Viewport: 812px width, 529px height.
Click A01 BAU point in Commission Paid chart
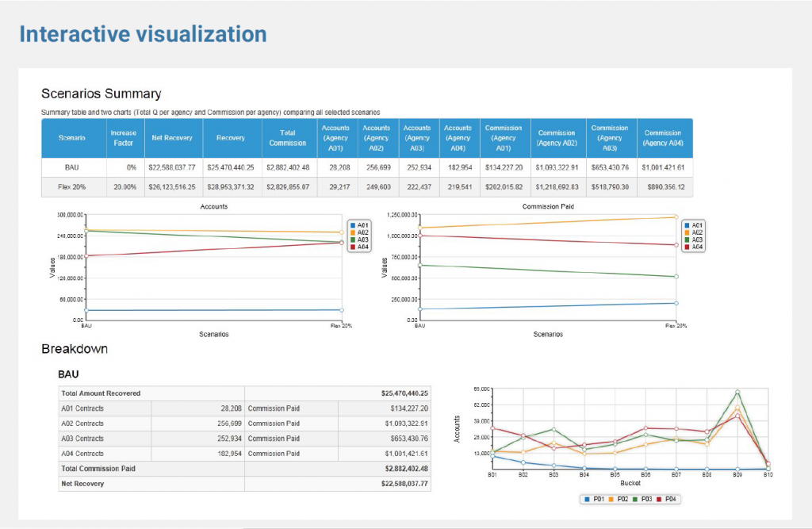(420, 309)
